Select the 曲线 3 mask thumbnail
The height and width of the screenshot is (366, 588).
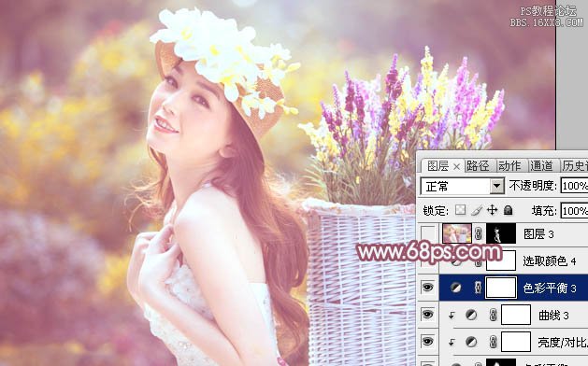(x=516, y=315)
